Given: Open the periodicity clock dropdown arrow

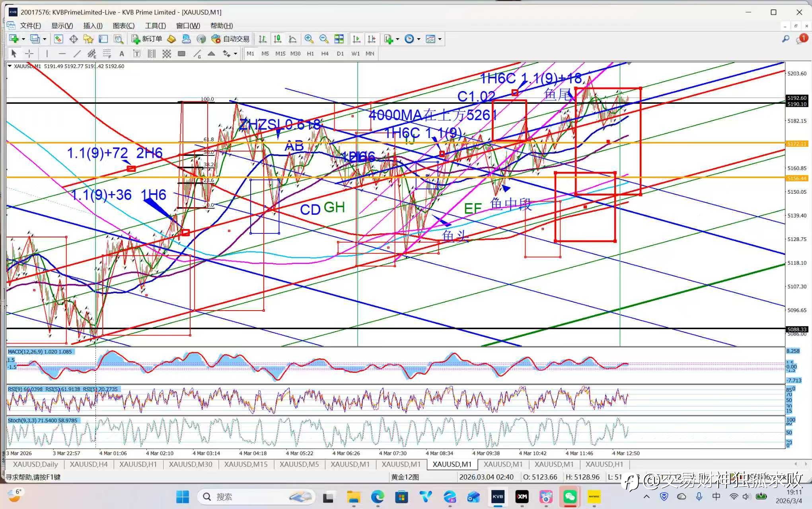Looking at the screenshot, I should [419, 39].
